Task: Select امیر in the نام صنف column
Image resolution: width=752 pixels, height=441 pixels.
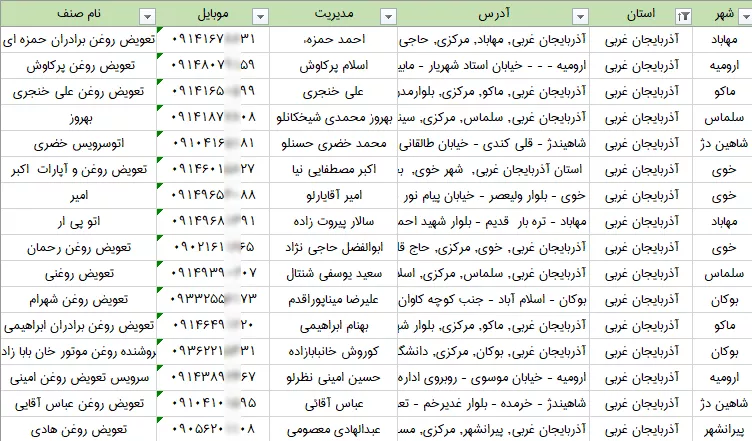Action: (79, 195)
